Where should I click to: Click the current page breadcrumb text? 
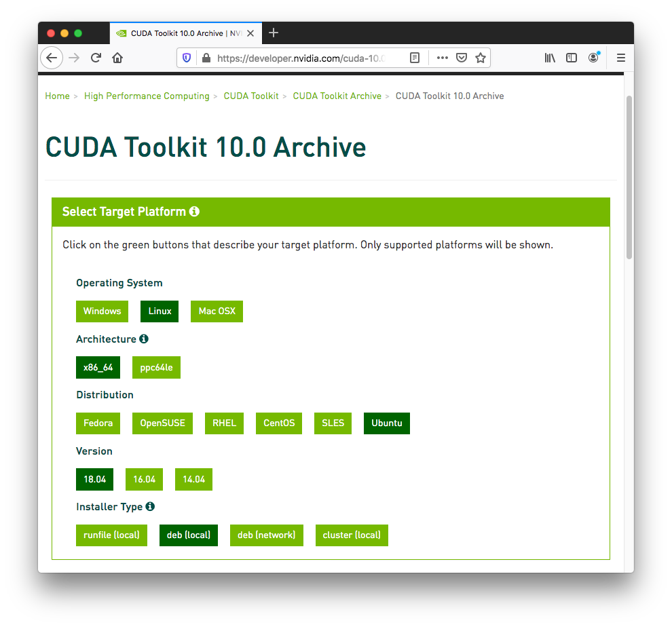[449, 96]
